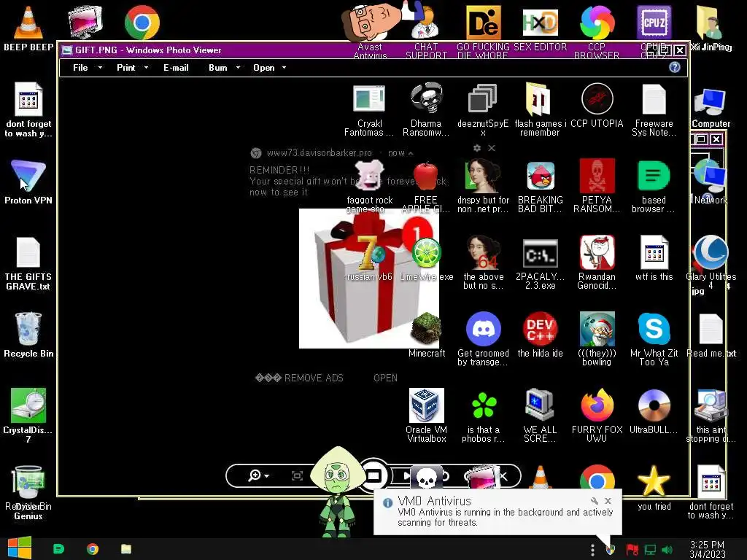Screen dimensions: 747x560
Task: Open Oracle VM Virtualbox icon
Action: pyautogui.click(x=426, y=405)
